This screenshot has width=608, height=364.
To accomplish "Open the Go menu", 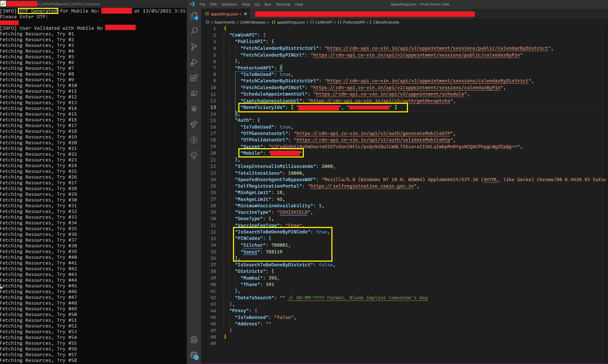I will click(x=257, y=4).
